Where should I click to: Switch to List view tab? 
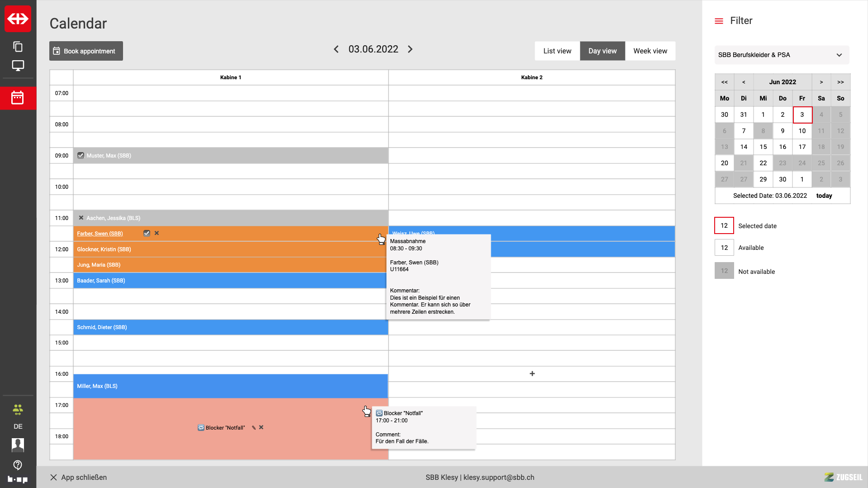[557, 51]
